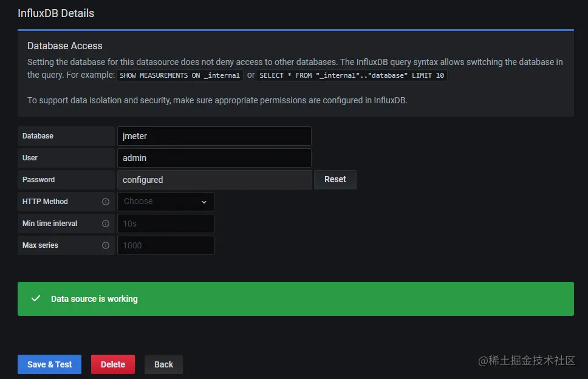Click the User label
The image size is (588, 379).
pyautogui.click(x=30, y=158)
